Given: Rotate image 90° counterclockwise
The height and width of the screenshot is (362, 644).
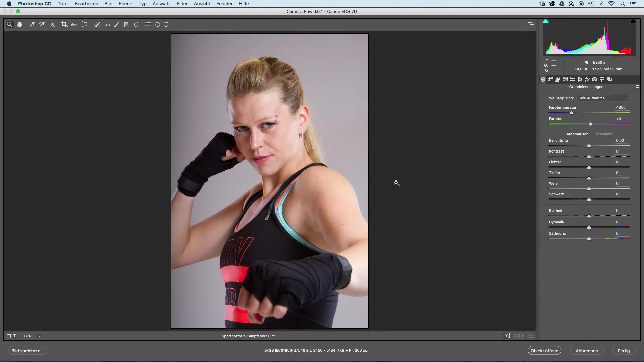Looking at the screenshot, I should pyautogui.click(x=157, y=24).
